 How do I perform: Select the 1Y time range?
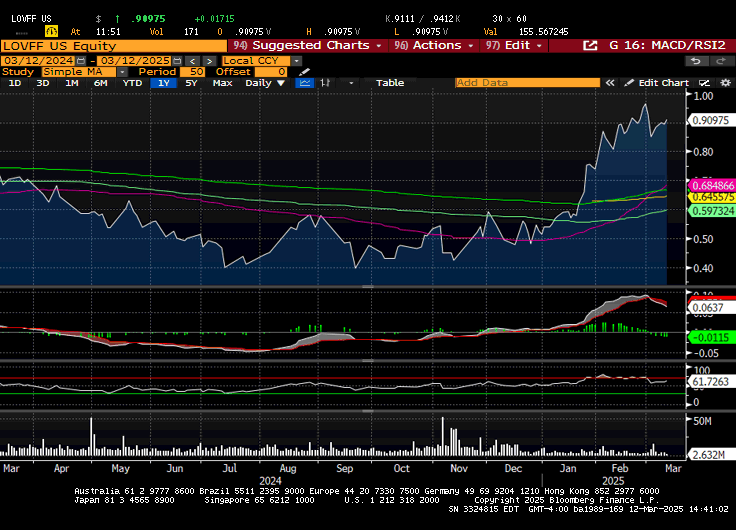(163, 83)
